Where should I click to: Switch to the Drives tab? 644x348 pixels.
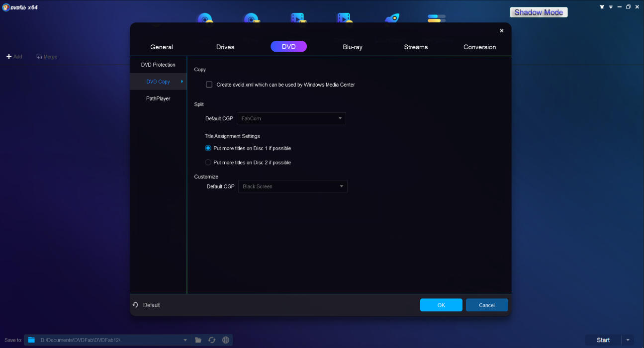(225, 47)
